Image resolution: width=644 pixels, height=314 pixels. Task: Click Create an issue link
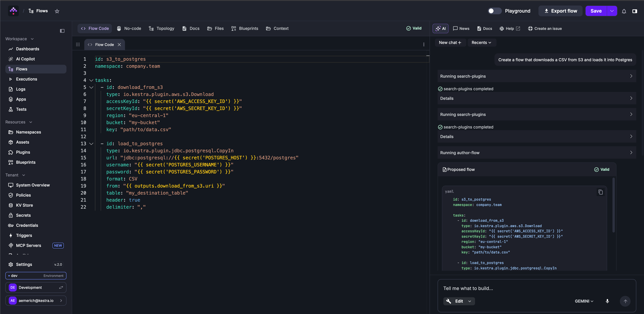pos(545,29)
